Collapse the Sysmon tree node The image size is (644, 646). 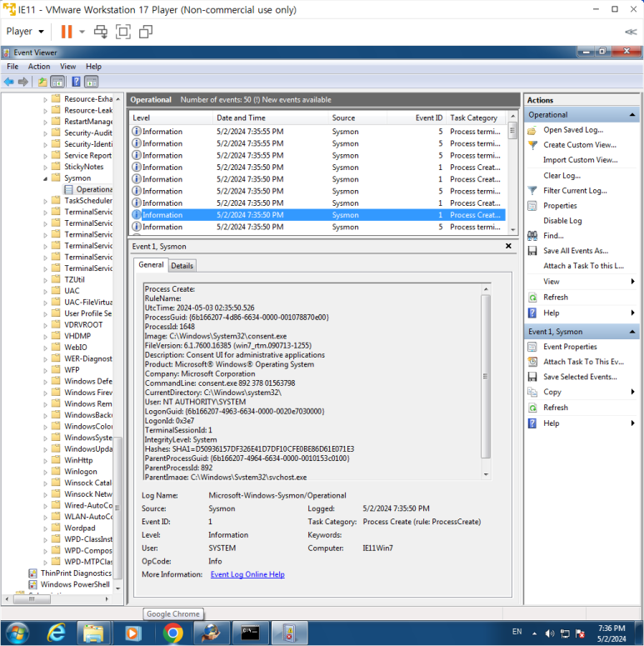(x=45, y=178)
